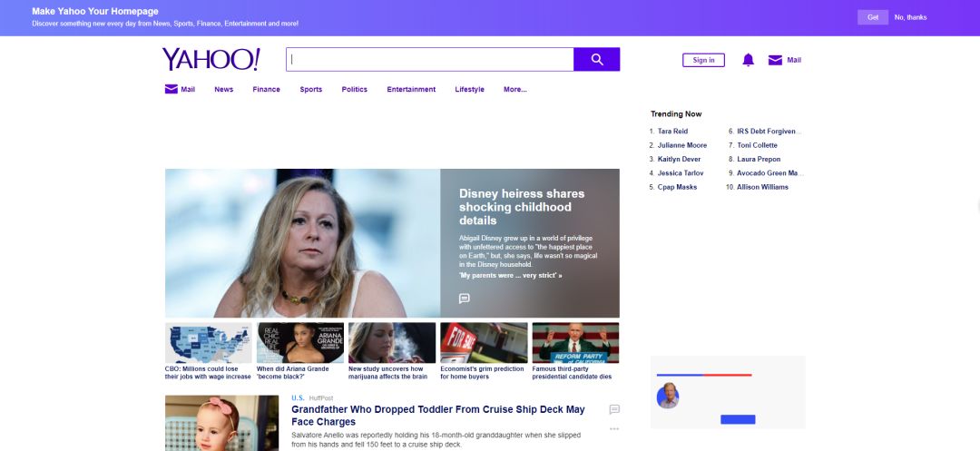
Task: Click the Trending Now heading
Action: coord(676,113)
